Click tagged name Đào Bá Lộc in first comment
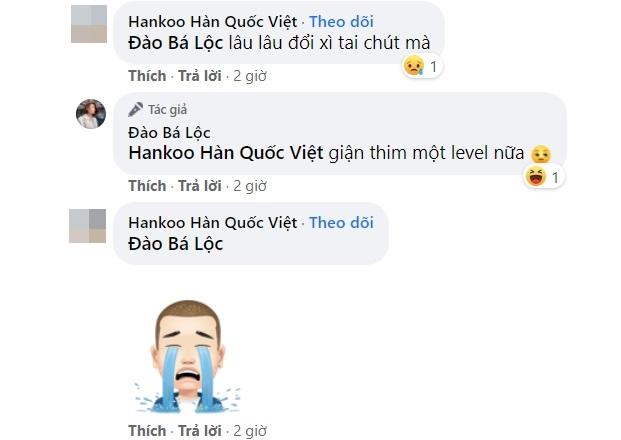Image resolution: width=621 pixels, height=440 pixels. click(175, 43)
